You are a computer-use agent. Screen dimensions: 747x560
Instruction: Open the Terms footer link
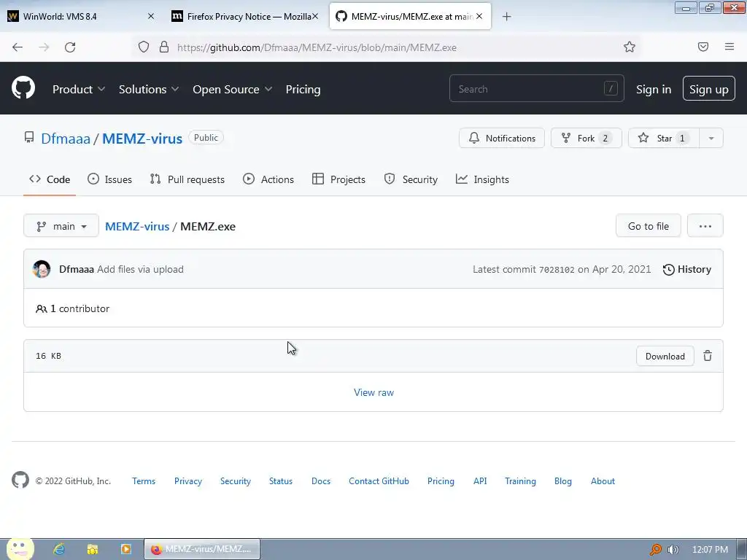pos(144,481)
